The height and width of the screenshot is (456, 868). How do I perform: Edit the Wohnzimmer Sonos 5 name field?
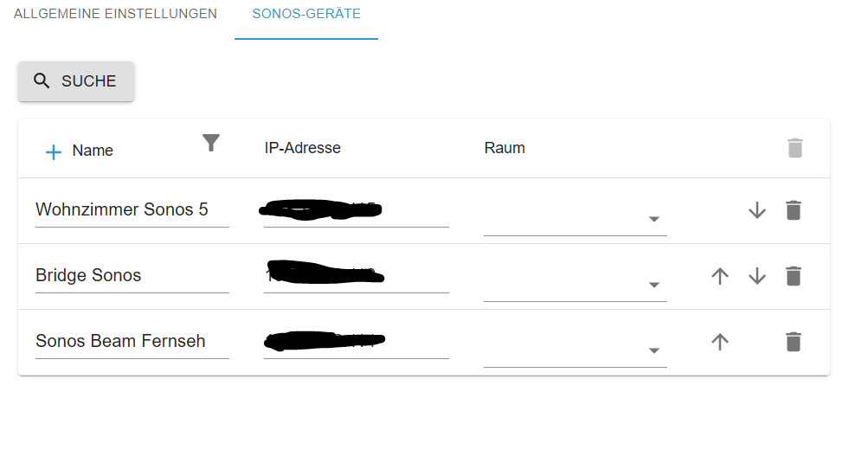[x=132, y=209]
